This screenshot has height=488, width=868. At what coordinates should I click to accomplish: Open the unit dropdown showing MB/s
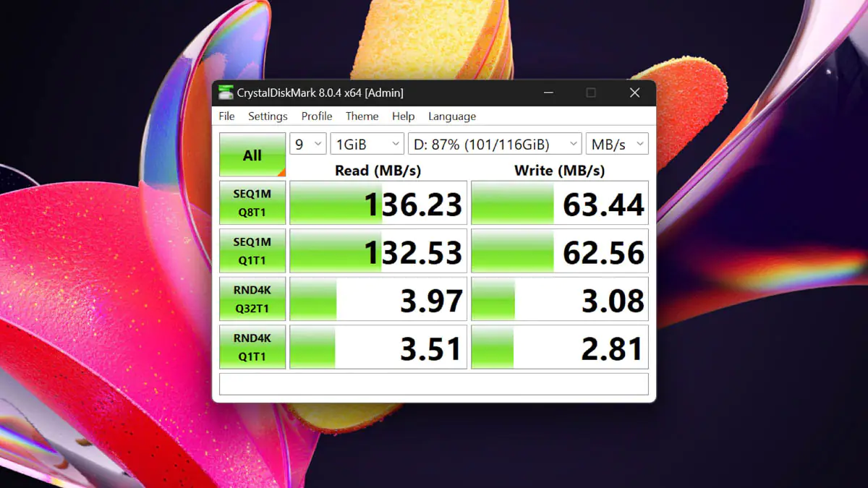pyautogui.click(x=617, y=144)
